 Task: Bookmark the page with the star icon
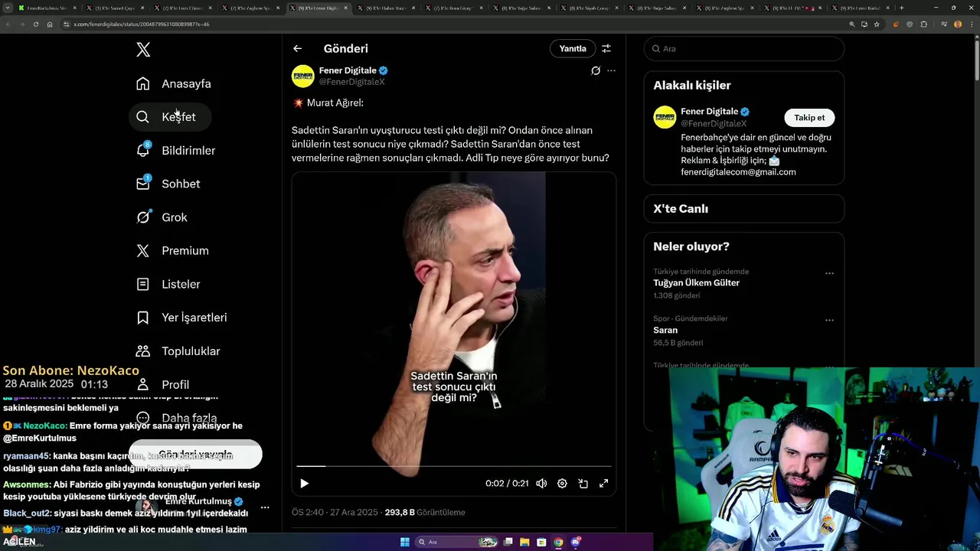pyautogui.click(x=877, y=24)
